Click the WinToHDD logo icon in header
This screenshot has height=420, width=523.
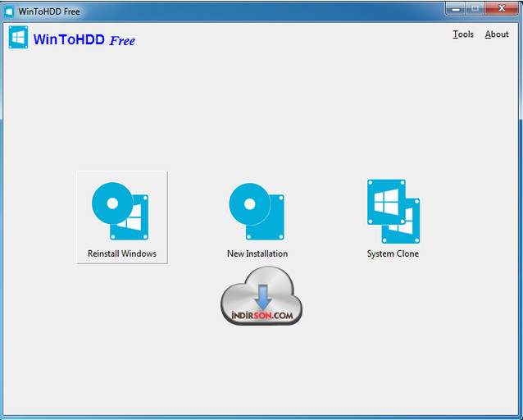tap(18, 38)
